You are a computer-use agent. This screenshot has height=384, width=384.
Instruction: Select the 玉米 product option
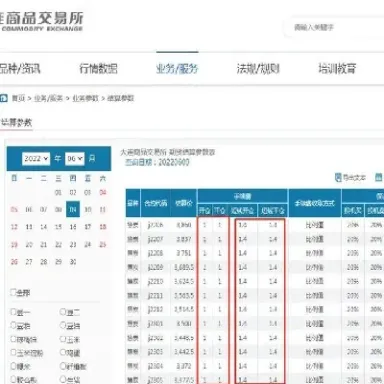(x=63, y=339)
